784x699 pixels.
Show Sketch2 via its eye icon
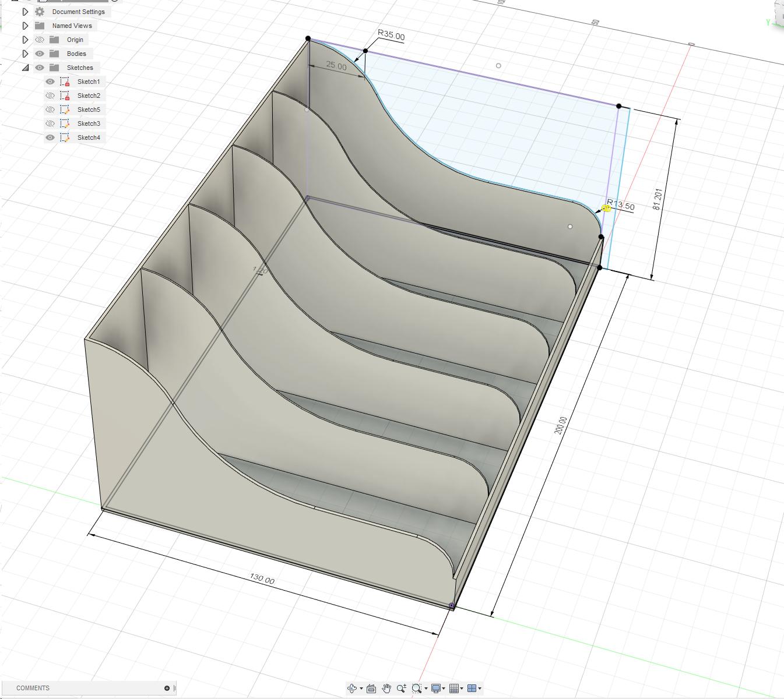tap(50, 96)
